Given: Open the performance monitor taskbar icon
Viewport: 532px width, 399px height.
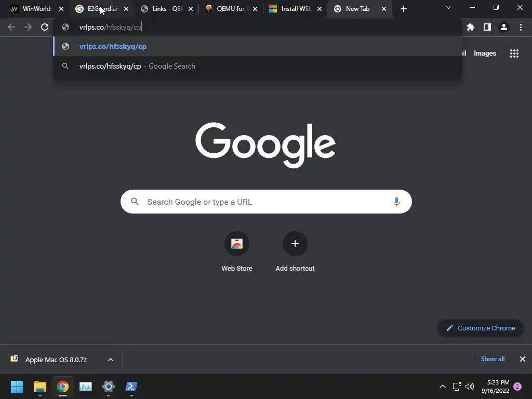Looking at the screenshot, I should [x=86, y=387].
